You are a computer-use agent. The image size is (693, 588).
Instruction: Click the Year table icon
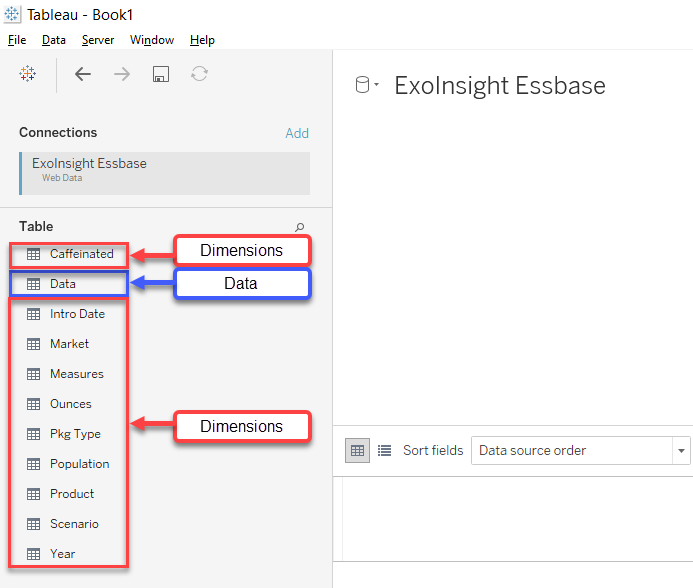33,554
